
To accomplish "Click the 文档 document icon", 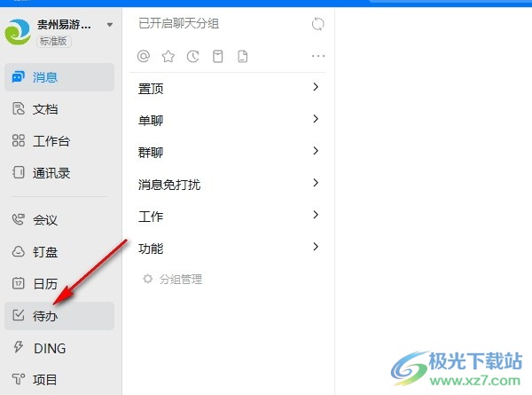I will 18,108.
